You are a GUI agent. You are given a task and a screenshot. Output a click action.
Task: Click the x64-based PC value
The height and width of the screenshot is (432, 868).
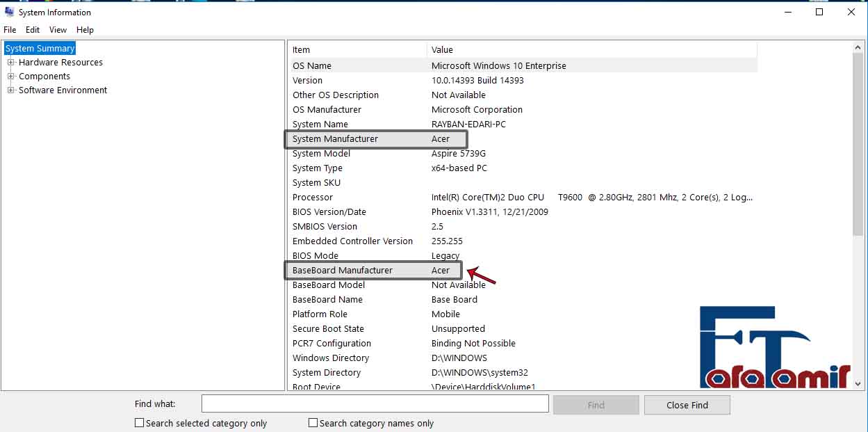tap(459, 168)
